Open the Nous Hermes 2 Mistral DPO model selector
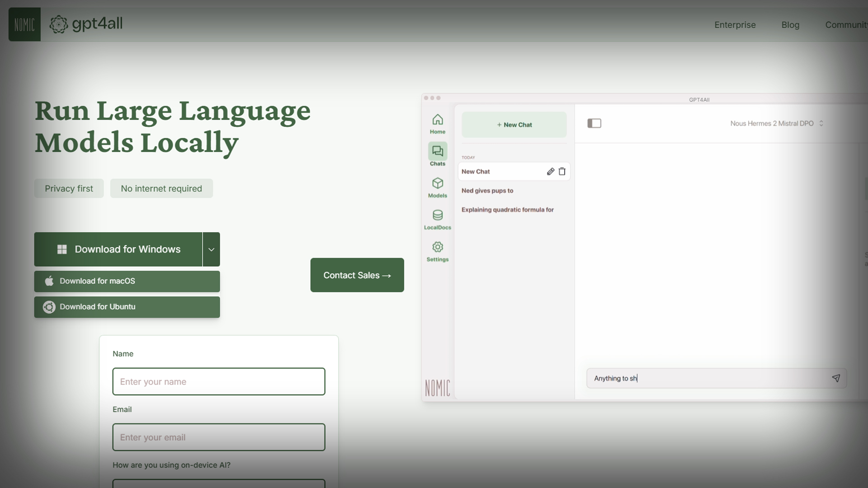868x488 pixels. (x=777, y=123)
